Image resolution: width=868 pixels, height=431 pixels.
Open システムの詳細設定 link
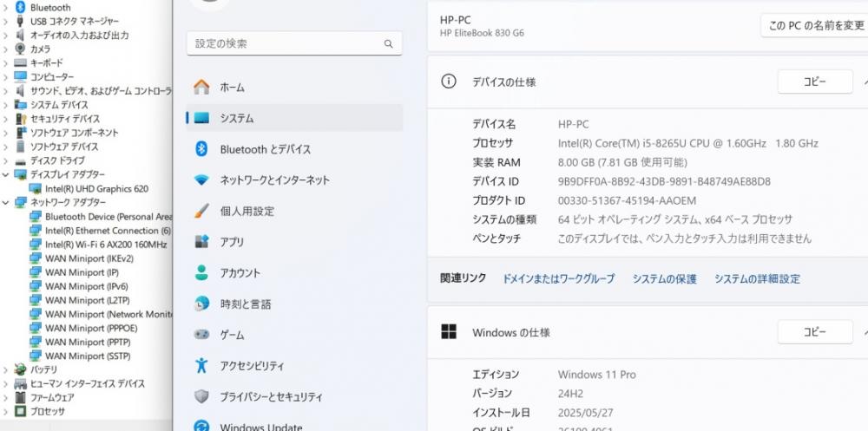(757, 278)
